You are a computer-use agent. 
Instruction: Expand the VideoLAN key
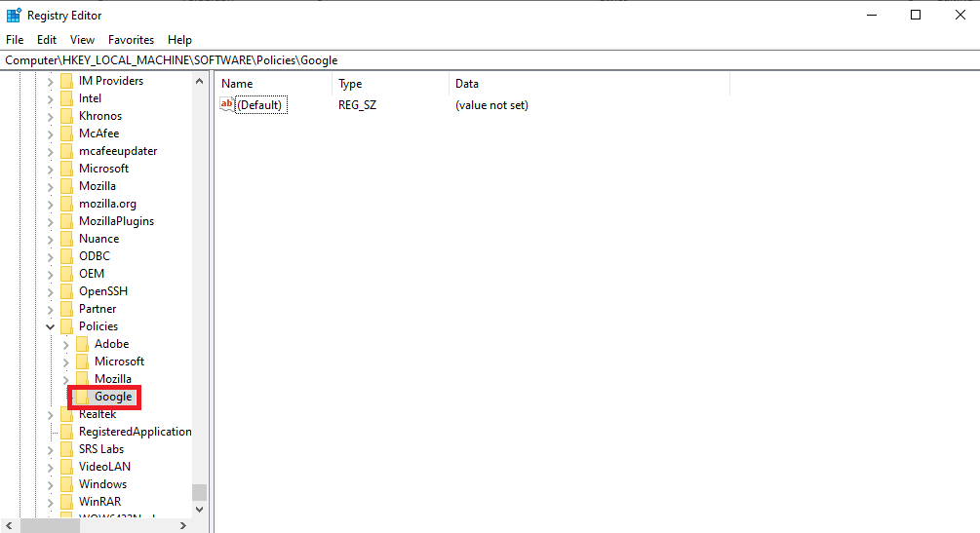coord(50,467)
